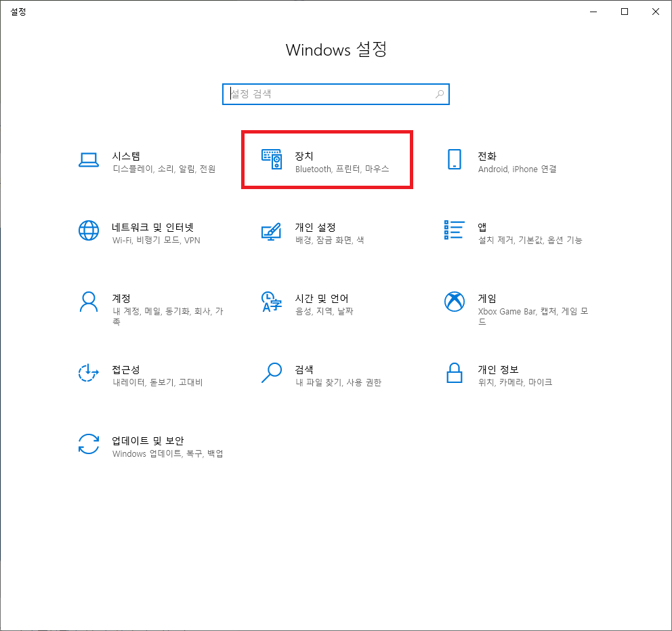The width and height of the screenshot is (672, 631).
Task: Click the text 음성, 지역, 날짜
Action: pos(324,311)
